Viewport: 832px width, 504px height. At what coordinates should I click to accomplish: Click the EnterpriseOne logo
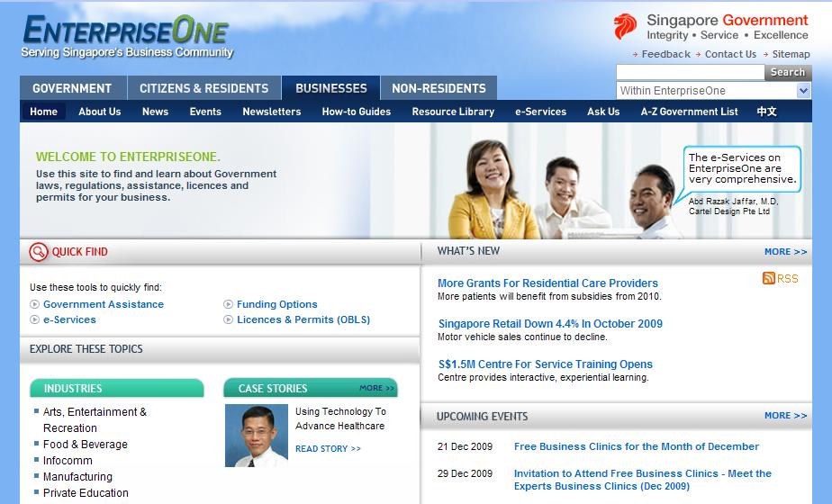127,36
